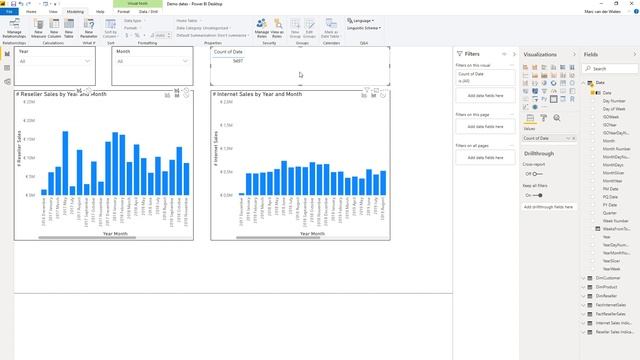Click Mark as Date Table
Image resolution: width=640 pixels, height=360 pixels.
[331, 28]
